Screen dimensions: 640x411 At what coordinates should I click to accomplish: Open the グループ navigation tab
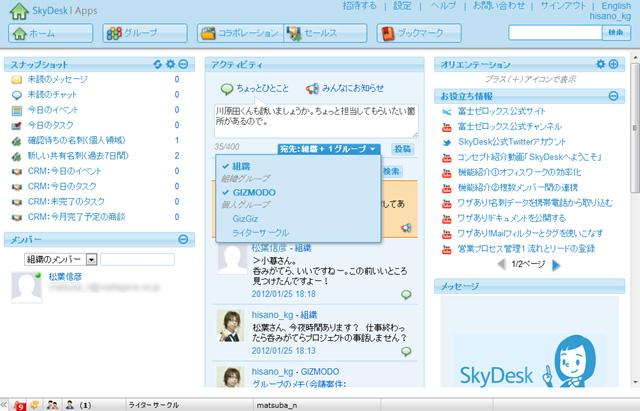coord(145,33)
